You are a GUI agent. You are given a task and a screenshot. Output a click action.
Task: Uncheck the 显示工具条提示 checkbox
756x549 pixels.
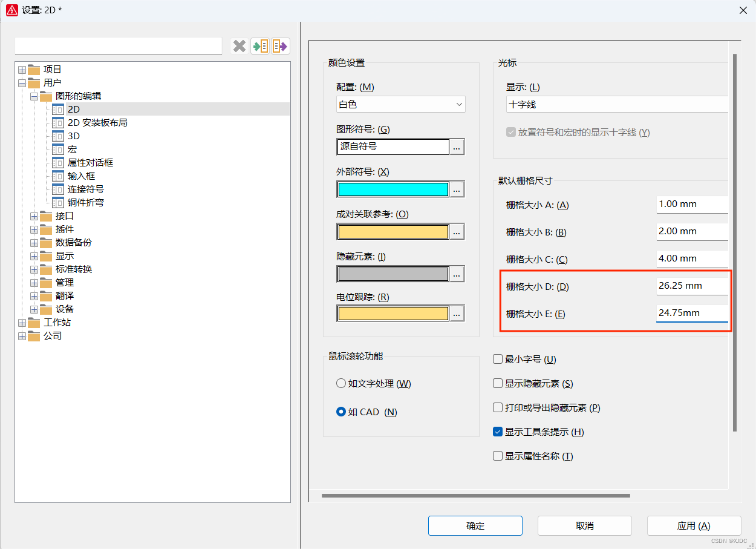498,432
